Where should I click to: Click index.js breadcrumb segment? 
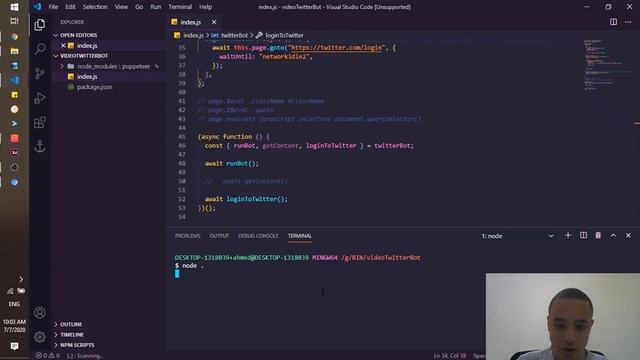[x=193, y=36]
